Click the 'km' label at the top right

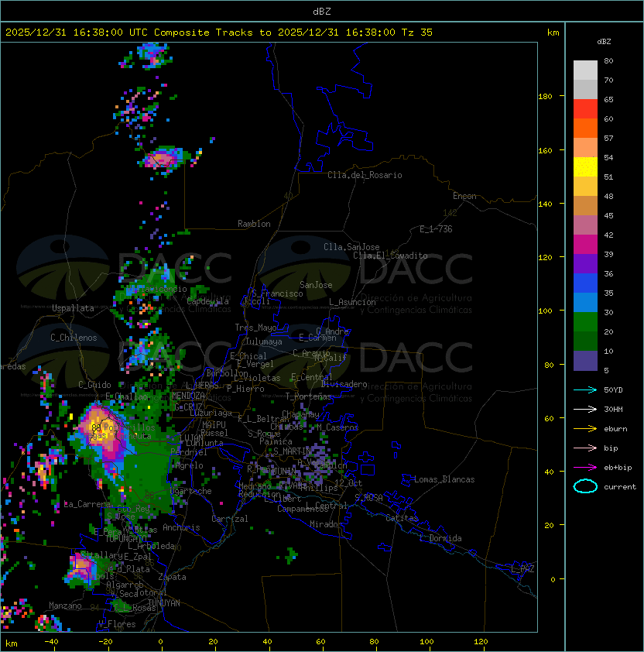[553, 33]
